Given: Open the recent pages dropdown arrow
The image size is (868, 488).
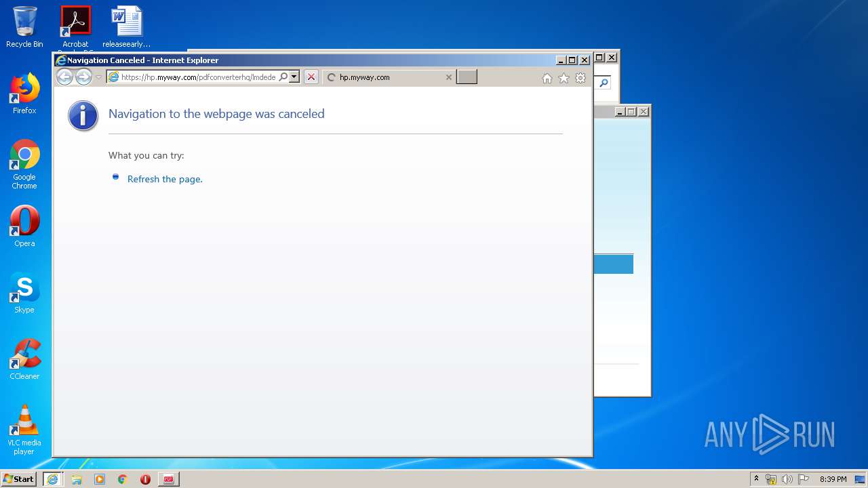Looking at the screenshot, I should (x=98, y=77).
